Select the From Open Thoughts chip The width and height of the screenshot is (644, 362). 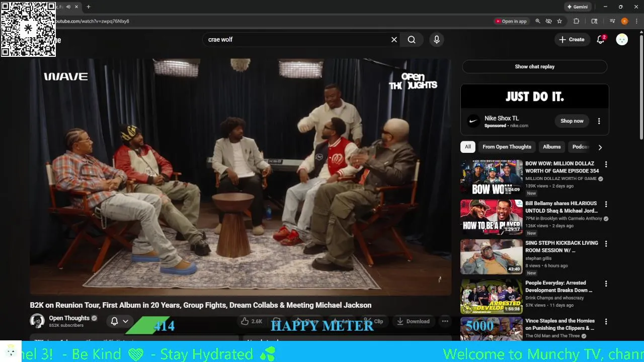(x=507, y=147)
